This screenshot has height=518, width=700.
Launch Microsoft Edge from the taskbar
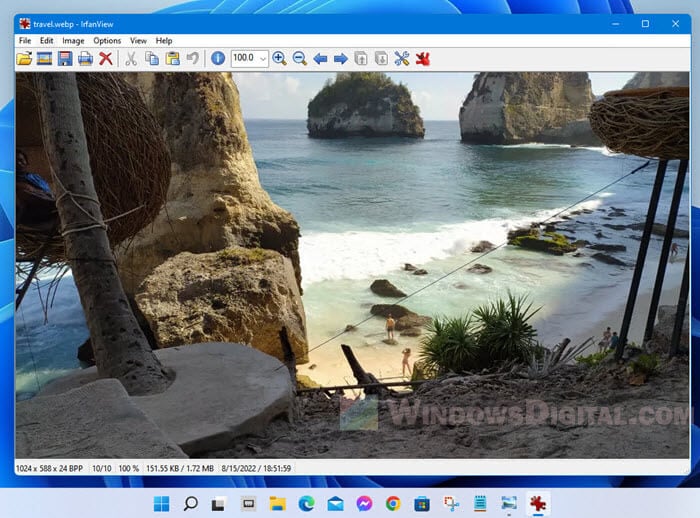(x=306, y=504)
